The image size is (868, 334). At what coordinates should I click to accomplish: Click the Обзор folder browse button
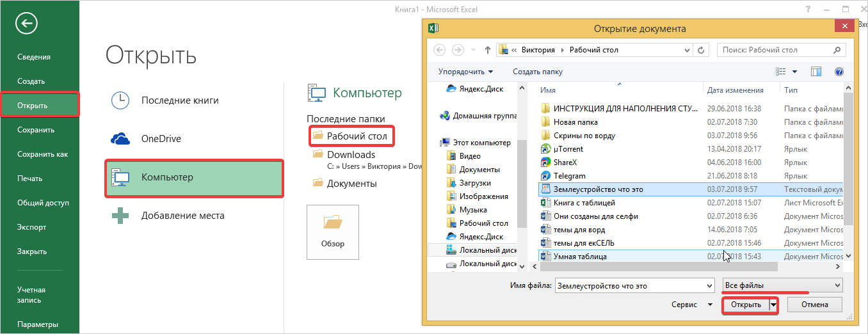333,232
